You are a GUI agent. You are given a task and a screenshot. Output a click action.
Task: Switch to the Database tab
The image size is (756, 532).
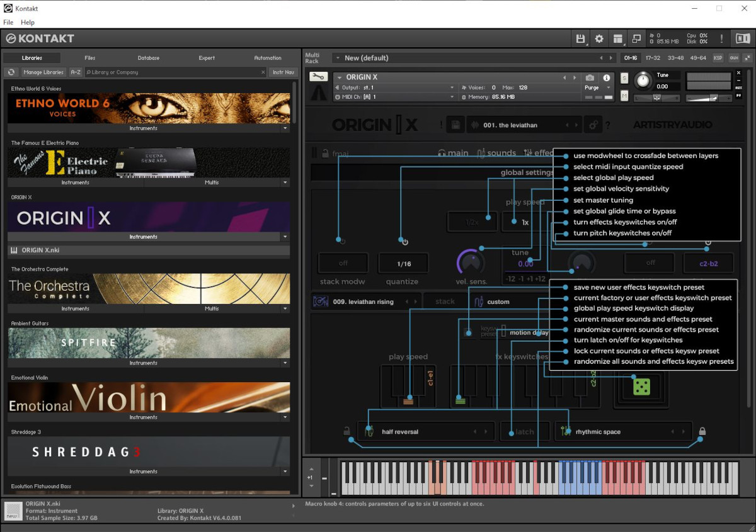(x=149, y=58)
